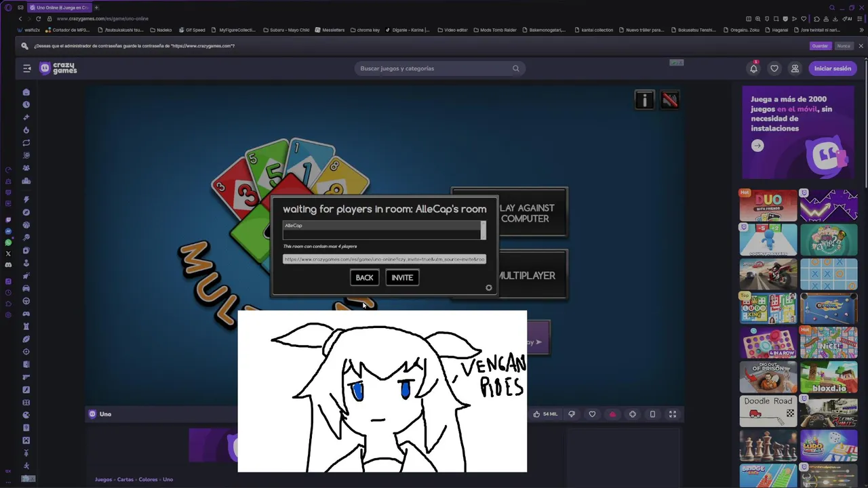Click the diamond icon in game bar
The height and width of the screenshot is (488, 868).
point(633,414)
